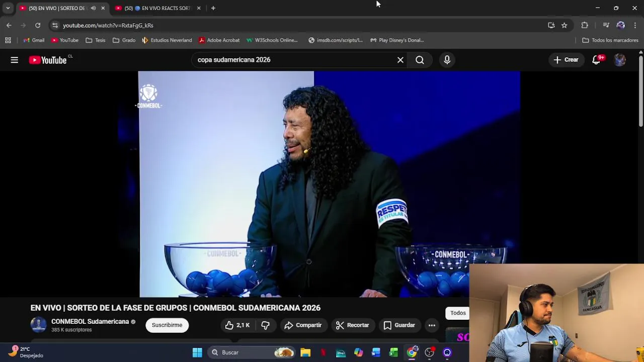Image resolution: width=644 pixels, height=362 pixels.
Task: Install app icon in address bar
Action: pos(551,25)
